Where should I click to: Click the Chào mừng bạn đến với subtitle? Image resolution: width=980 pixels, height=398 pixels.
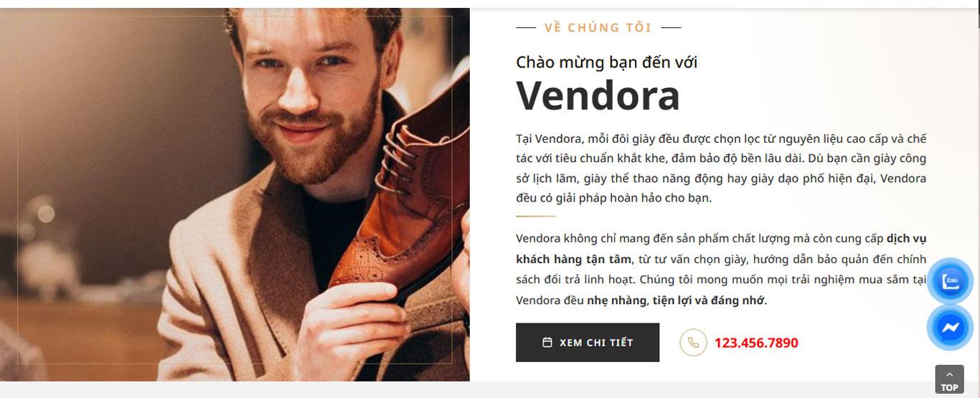(606, 62)
